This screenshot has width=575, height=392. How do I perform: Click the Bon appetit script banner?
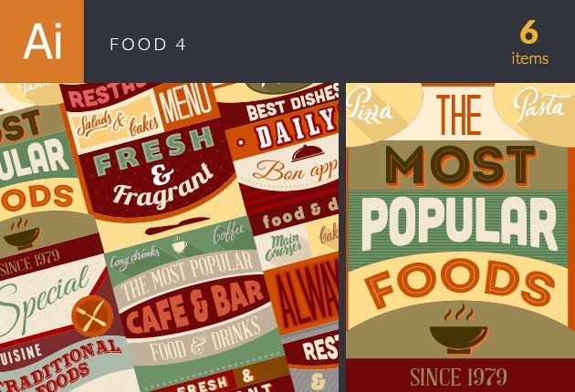tap(289, 170)
